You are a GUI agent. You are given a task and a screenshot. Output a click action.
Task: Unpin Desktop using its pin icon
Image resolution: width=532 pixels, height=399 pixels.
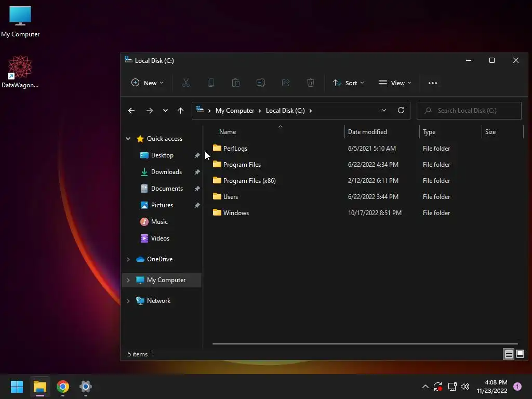pos(197,155)
